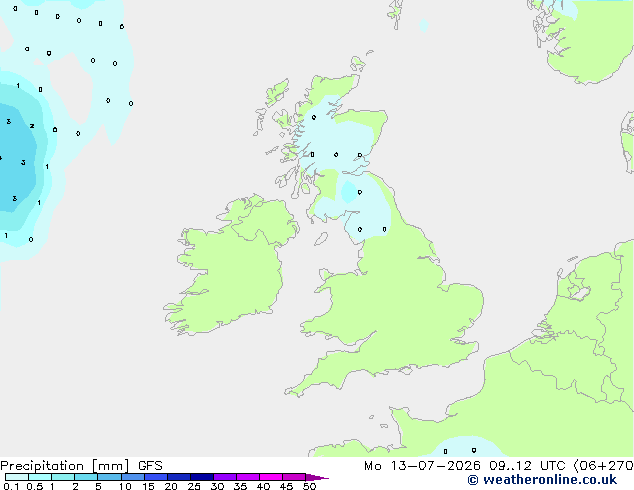Select legend swatch between 2 and 5

click(x=86, y=477)
